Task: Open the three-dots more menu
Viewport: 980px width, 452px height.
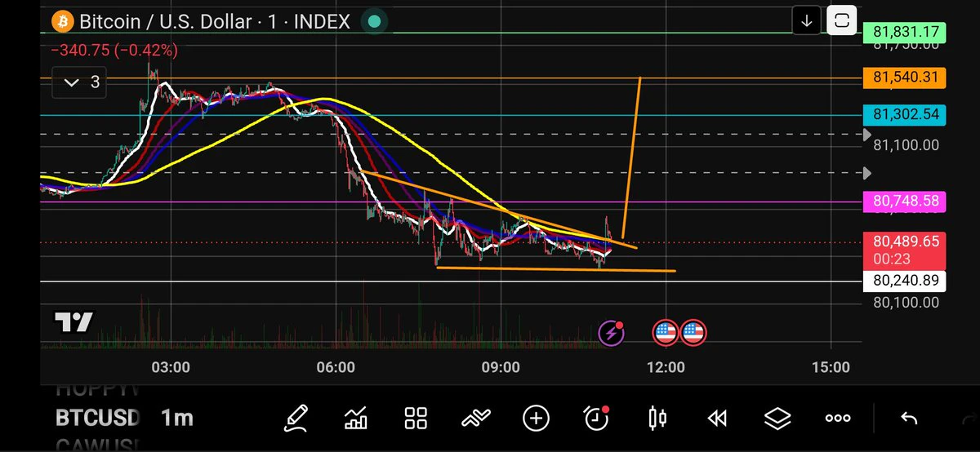Action: pyautogui.click(x=838, y=419)
